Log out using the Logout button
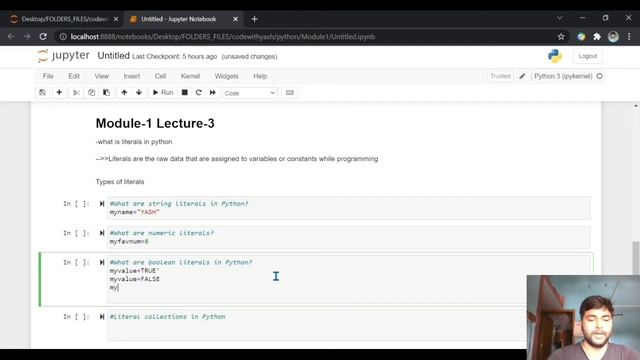Image resolution: width=640 pixels, height=360 pixels. tap(588, 56)
